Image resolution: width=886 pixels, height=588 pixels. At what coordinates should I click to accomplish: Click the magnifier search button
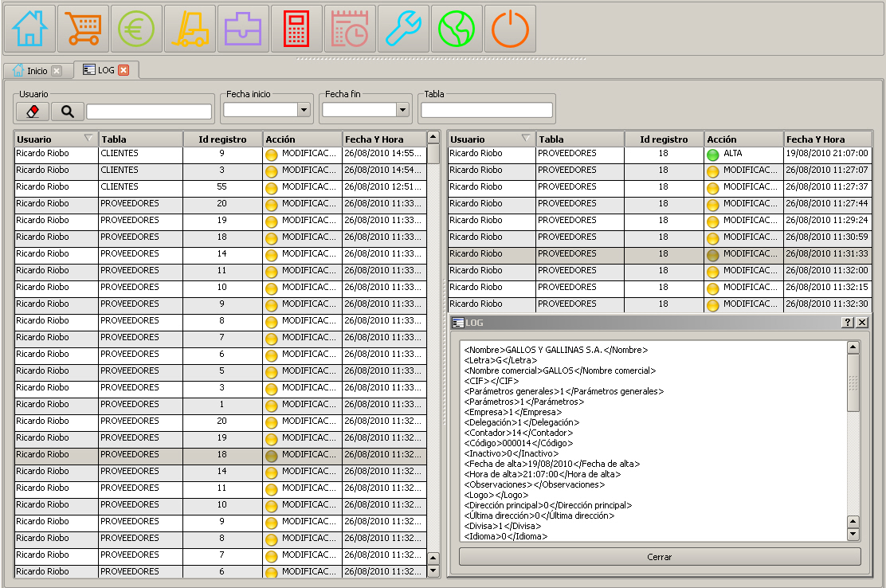(x=67, y=112)
